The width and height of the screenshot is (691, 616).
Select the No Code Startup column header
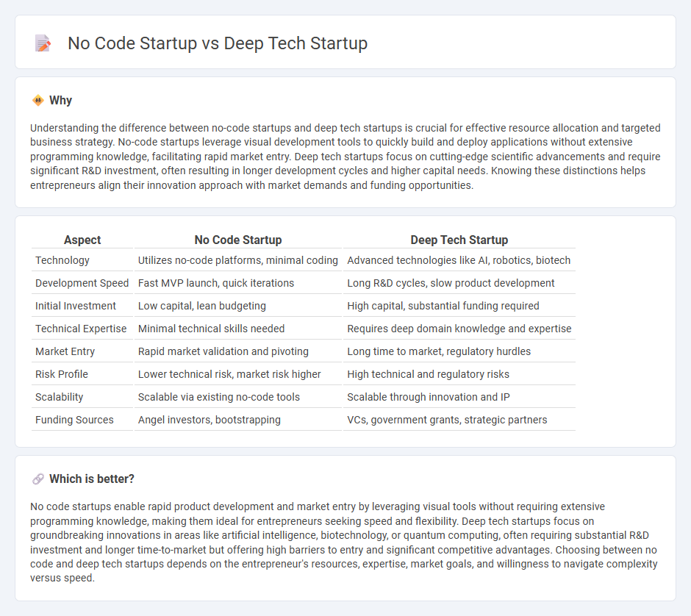click(x=238, y=240)
